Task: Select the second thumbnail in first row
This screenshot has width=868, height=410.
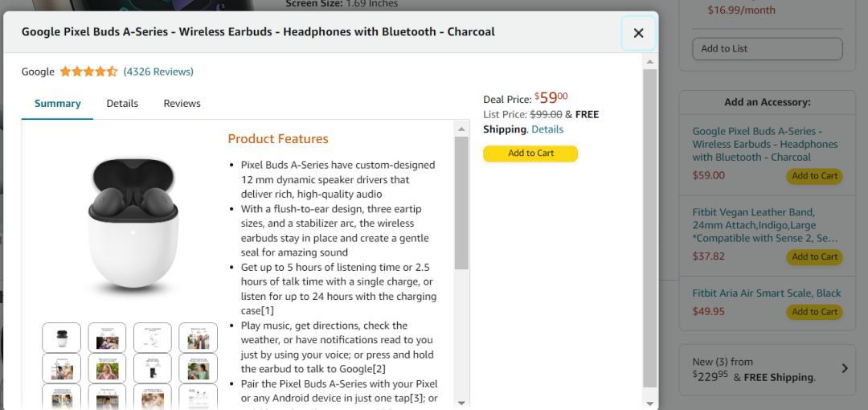Action: pyautogui.click(x=107, y=338)
